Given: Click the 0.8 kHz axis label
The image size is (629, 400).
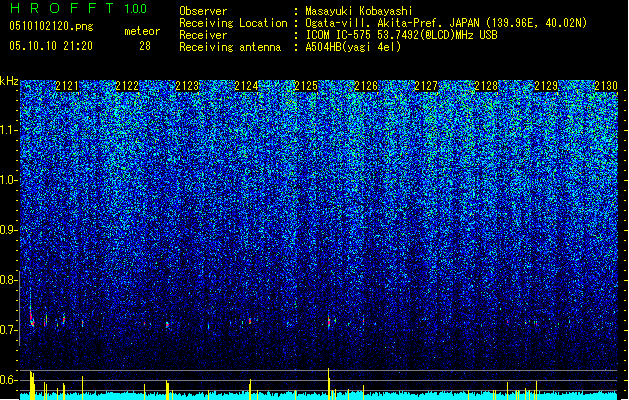Looking at the screenshot, I should (x=9, y=280).
